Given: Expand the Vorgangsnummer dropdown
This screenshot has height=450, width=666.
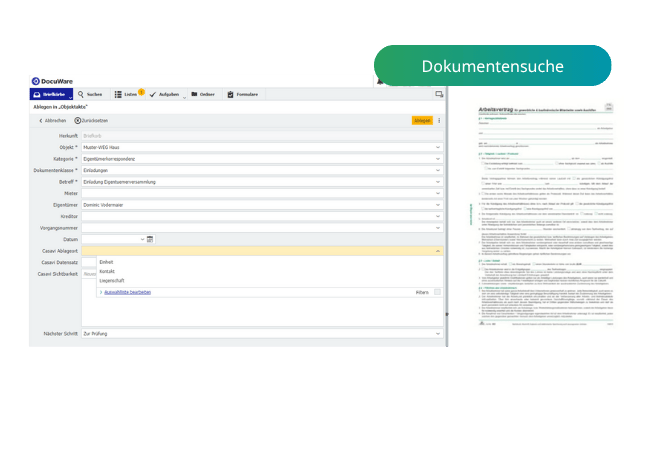Looking at the screenshot, I should pos(438,228).
